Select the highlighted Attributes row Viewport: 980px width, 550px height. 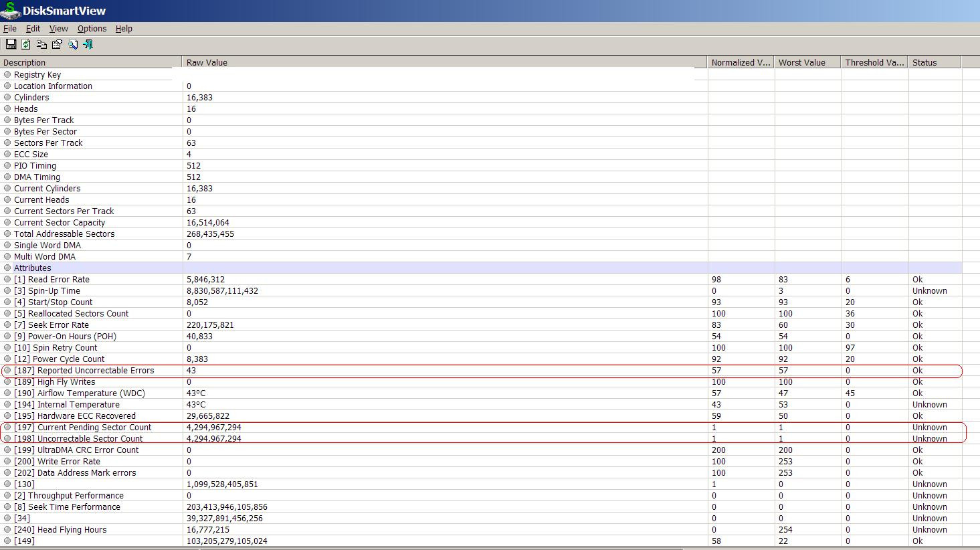[481, 268]
